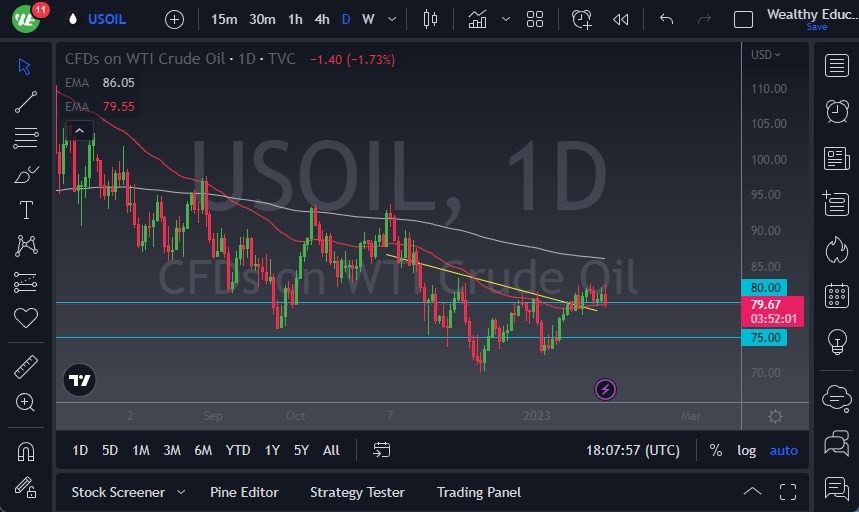Open the text annotation tool

pos(26,210)
